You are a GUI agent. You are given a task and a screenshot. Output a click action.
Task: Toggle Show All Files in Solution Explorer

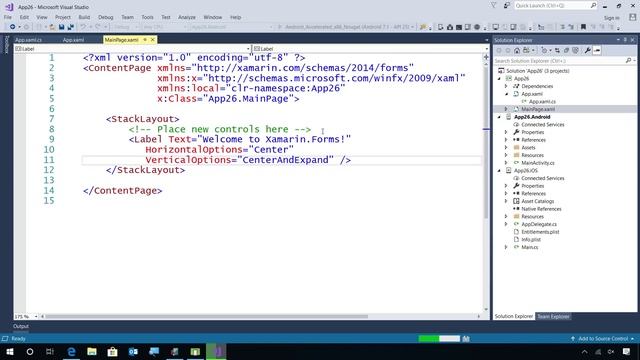point(576,50)
